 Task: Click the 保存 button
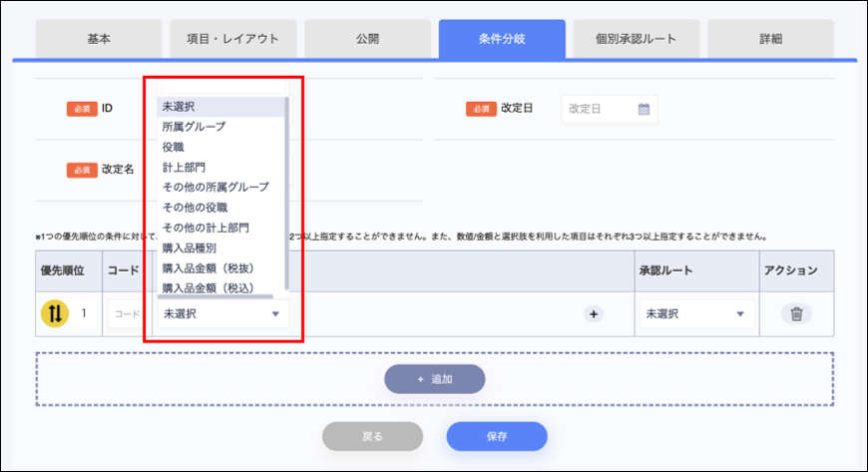pyautogui.click(x=497, y=436)
